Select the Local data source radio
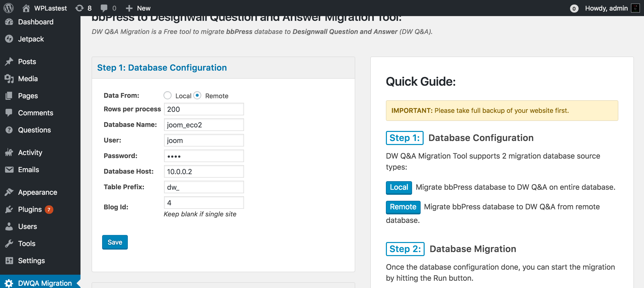 click(x=168, y=95)
